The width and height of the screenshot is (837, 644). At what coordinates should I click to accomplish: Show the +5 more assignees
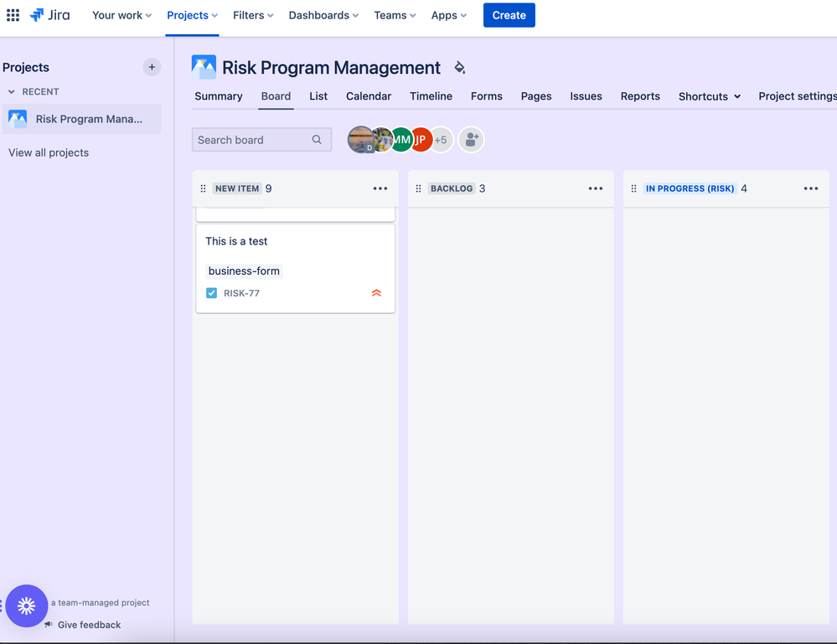point(442,140)
